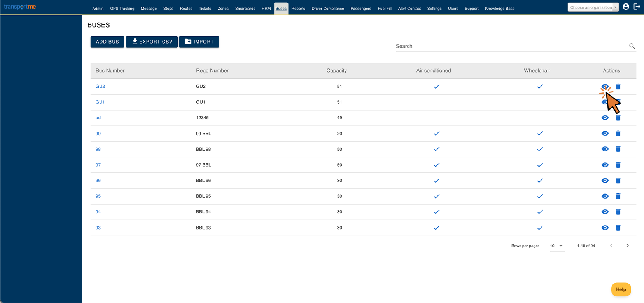Delete bus 95 with trash icon
Viewport: 644px width, 303px height.
(618, 196)
